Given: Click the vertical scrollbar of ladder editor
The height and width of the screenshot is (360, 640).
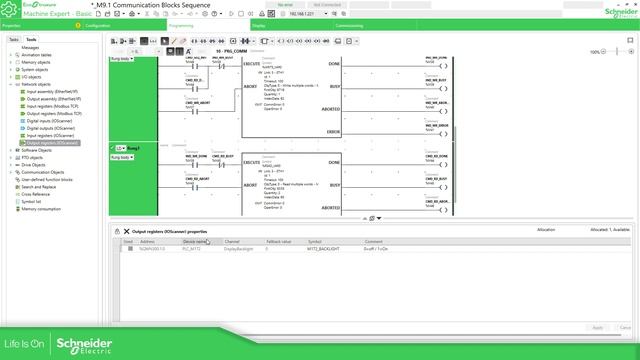Looking at the screenshot, I should tap(455, 164).
